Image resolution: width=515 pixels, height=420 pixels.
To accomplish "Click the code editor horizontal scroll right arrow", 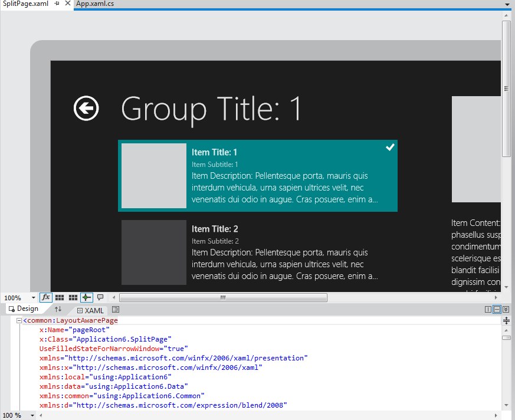I will point(496,415).
